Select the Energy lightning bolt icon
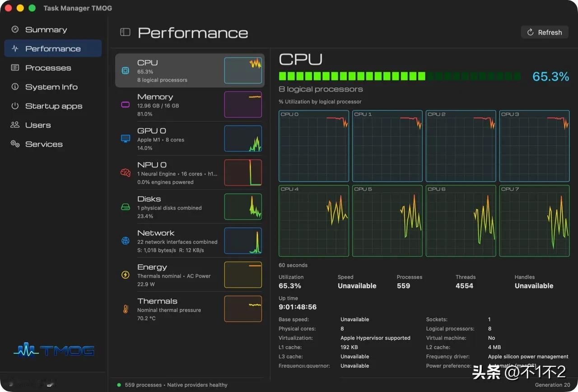 pyautogui.click(x=125, y=275)
